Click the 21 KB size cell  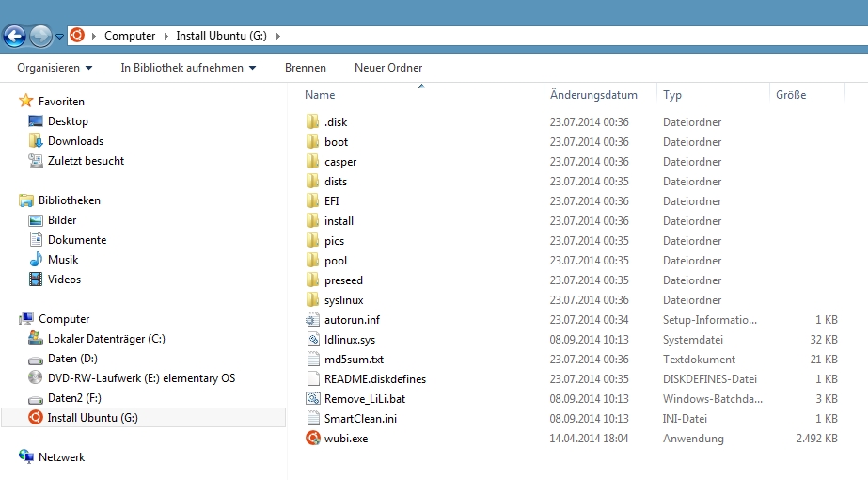(x=824, y=360)
